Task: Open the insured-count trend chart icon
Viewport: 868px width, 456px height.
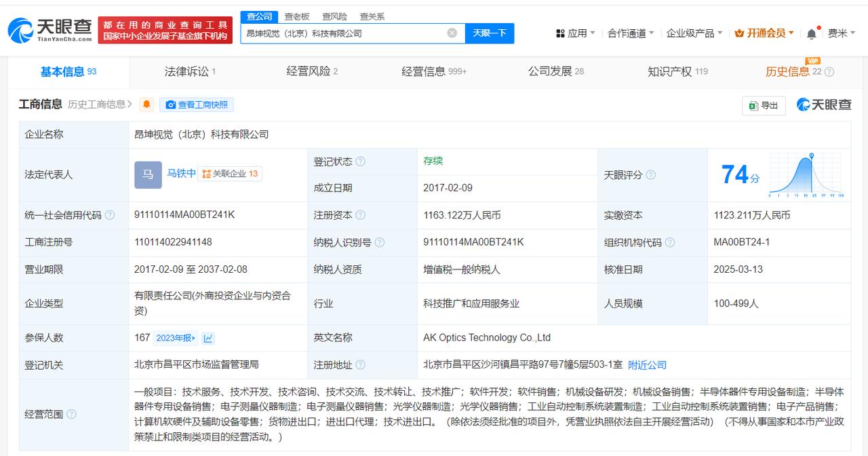Action: click(208, 338)
